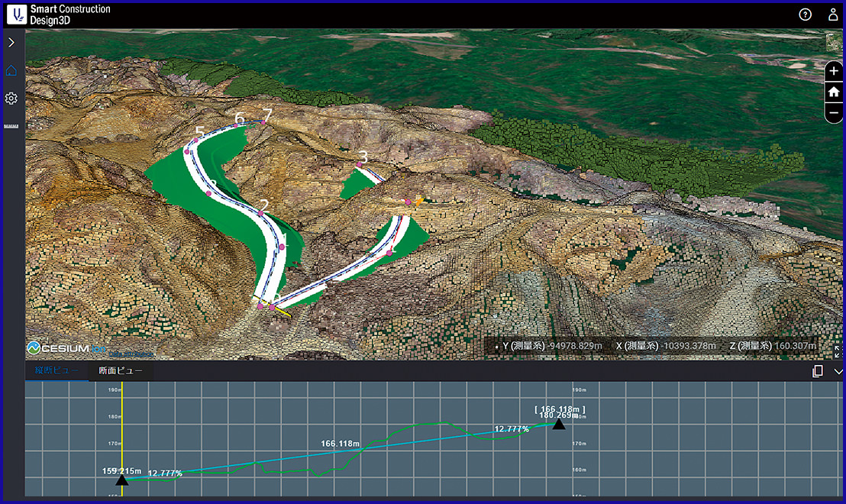
Task: Open the user account profile icon
Action: pyautogui.click(x=832, y=15)
